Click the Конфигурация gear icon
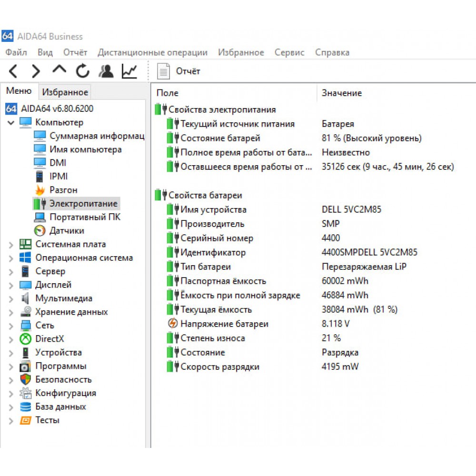Screen dimensions: 476x476 tap(26, 393)
